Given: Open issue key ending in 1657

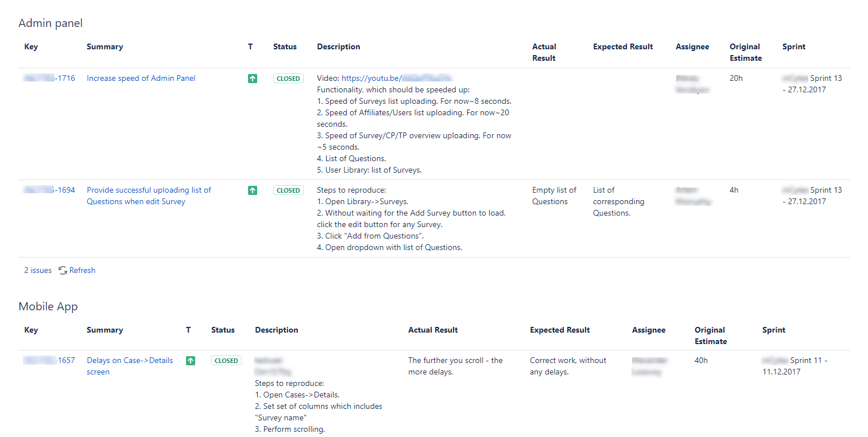Looking at the screenshot, I should 49,361.
